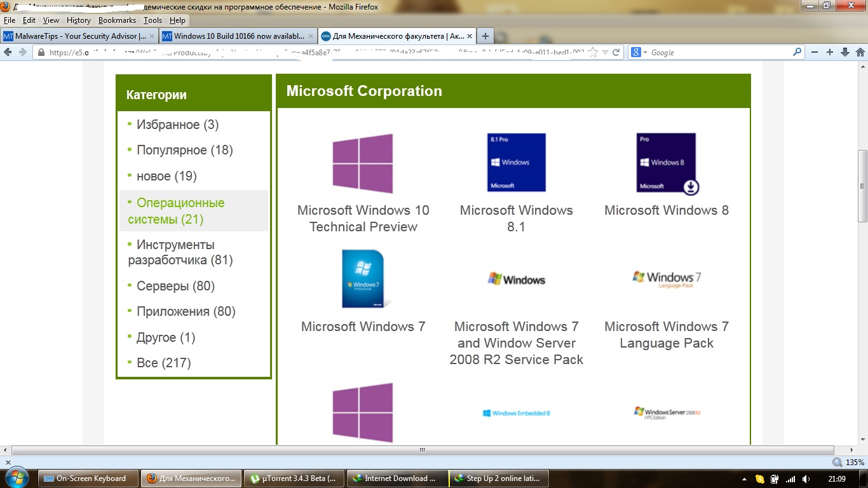This screenshot has width=868, height=488.
Task: Open the View menu
Action: (51, 20)
